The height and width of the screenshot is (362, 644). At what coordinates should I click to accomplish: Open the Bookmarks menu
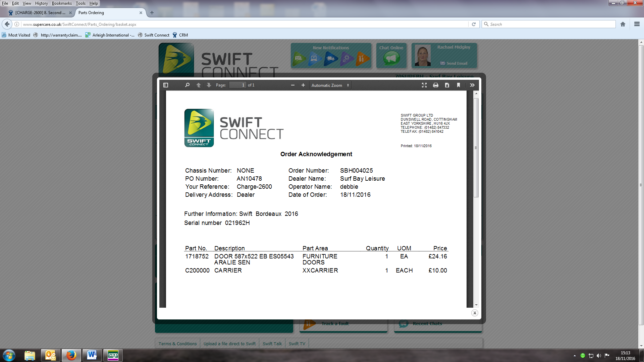(62, 3)
